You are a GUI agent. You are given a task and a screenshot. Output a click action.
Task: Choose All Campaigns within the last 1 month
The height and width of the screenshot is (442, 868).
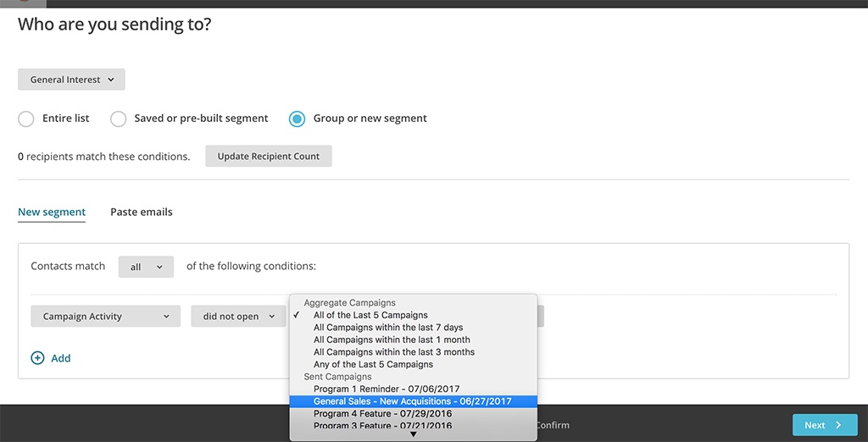pos(413,340)
